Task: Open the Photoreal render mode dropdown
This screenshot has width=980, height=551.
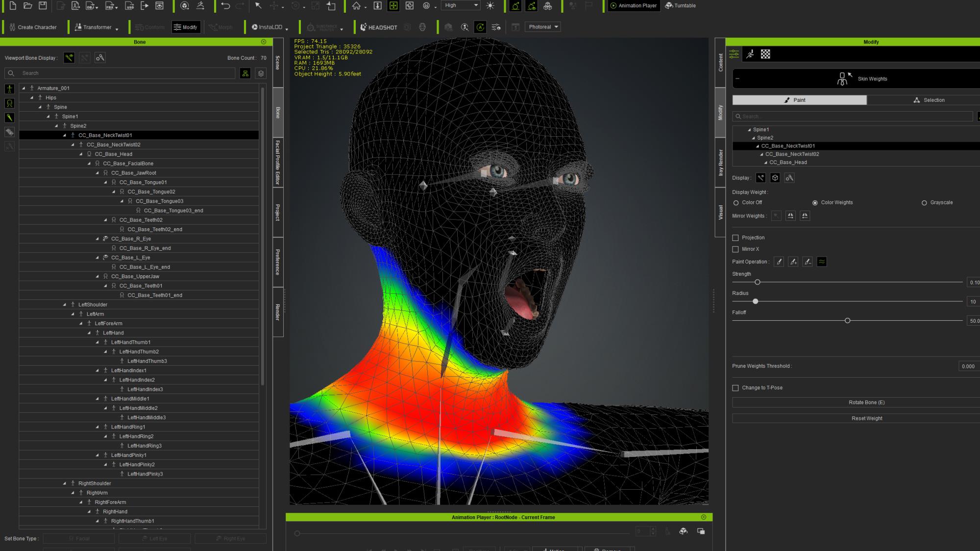Action: (543, 27)
